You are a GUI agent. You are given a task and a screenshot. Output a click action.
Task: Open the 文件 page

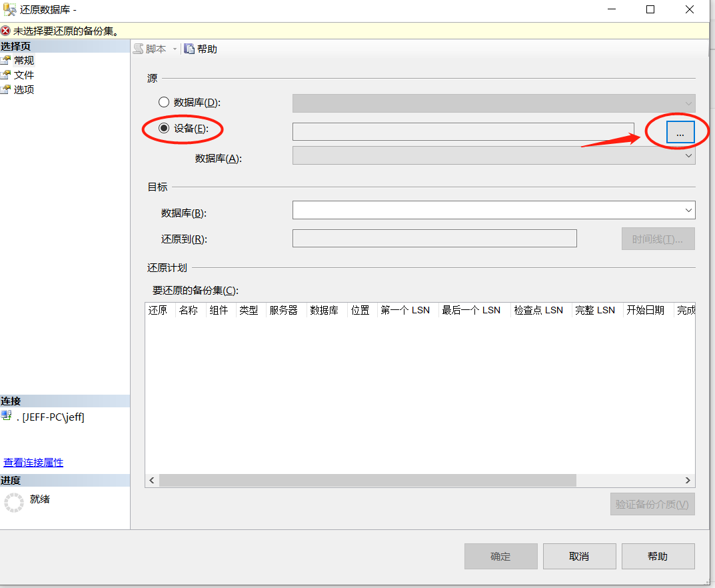pyautogui.click(x=24, y=75)
